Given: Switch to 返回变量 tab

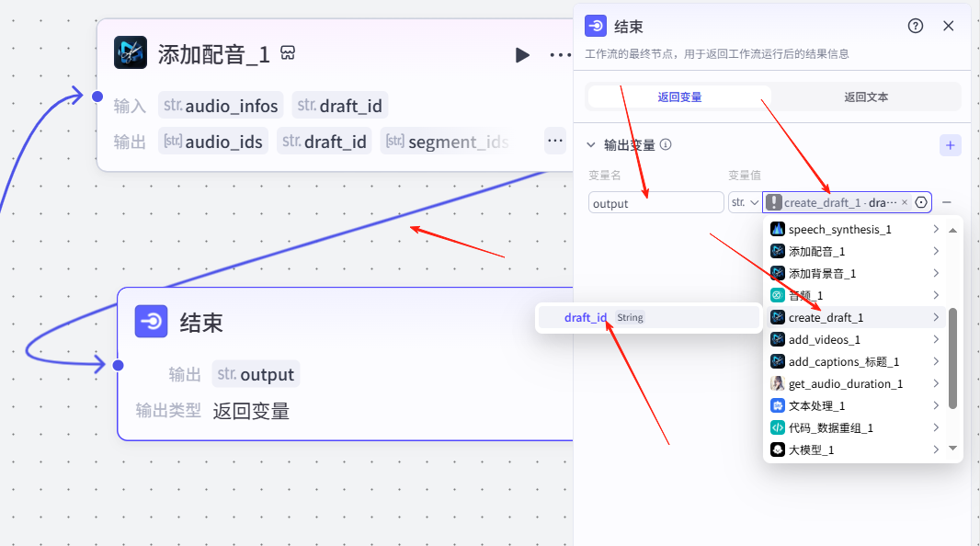Looking at the screenshot, I should (x=679, y=97).
